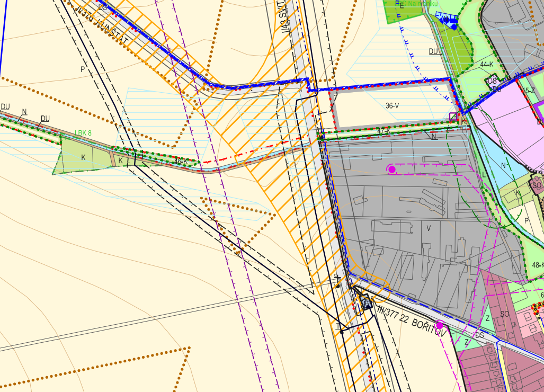This screenshot has width=544, height=392.
Task: Select the SO label in the dark pink zone
Action: [504, 315]
